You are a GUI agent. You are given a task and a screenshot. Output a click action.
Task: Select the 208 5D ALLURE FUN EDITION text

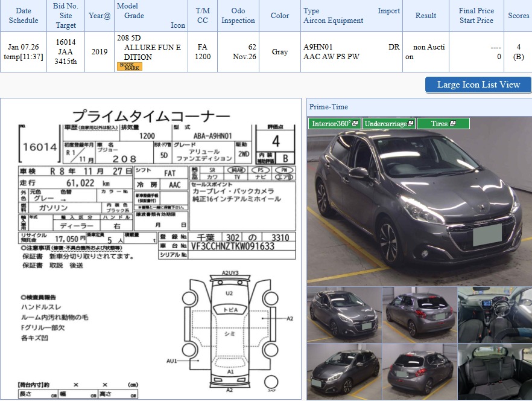pyautogui.click(x=149, y=47)
